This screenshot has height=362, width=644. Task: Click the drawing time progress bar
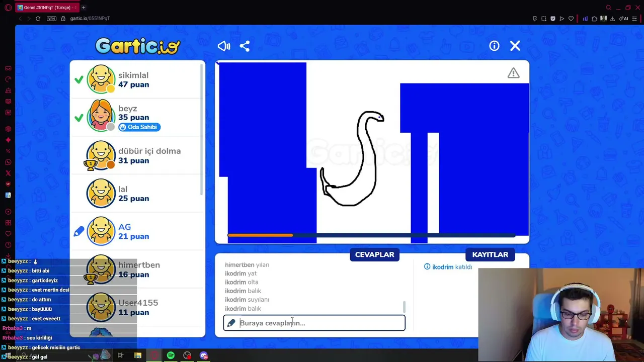(371, 235)
